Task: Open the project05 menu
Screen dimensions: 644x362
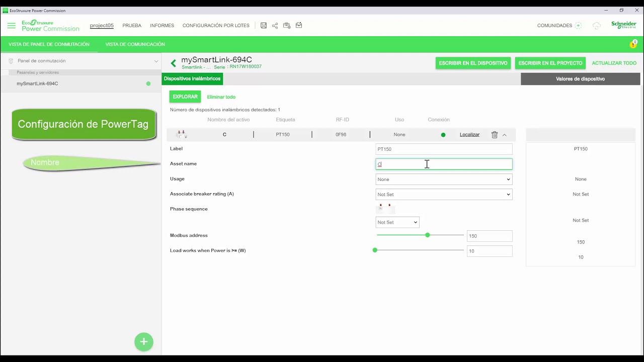Action: tap(102, 26)
